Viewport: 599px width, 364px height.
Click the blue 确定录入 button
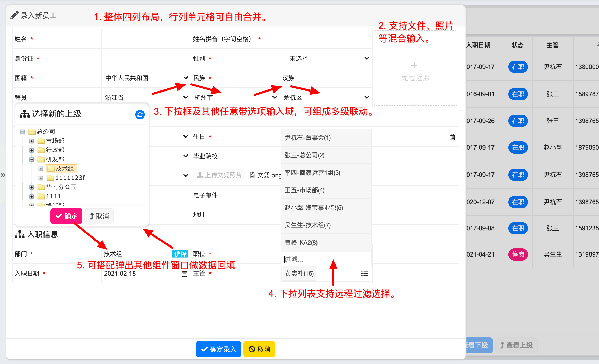coord(218,349)
